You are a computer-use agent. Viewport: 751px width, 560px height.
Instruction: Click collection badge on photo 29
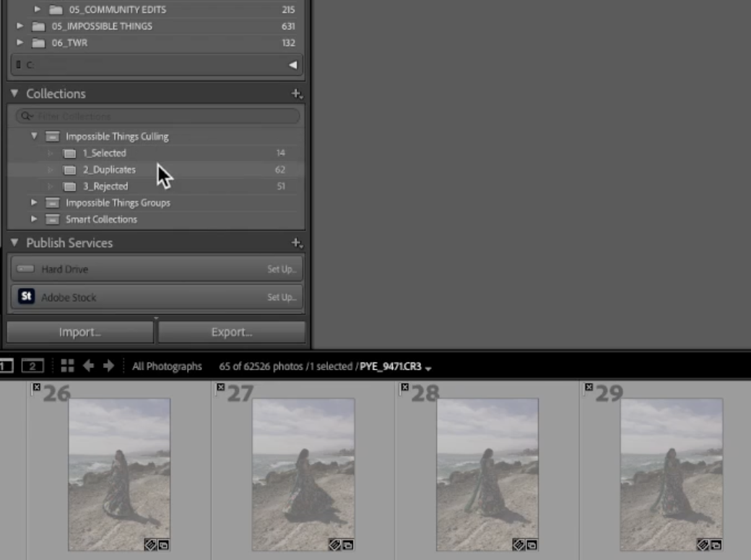pos(716,544)
